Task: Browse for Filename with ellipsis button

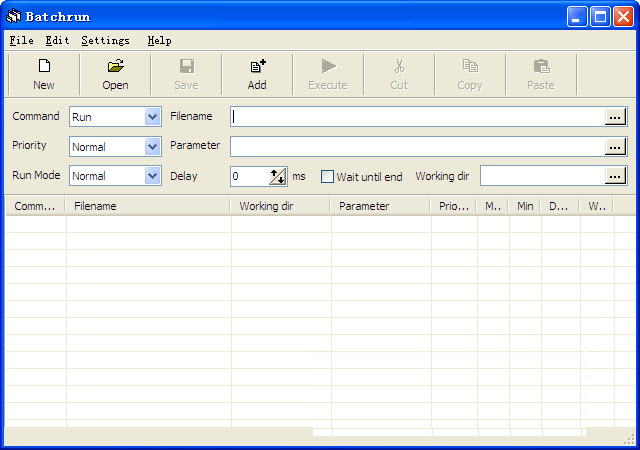Action: 615,117
